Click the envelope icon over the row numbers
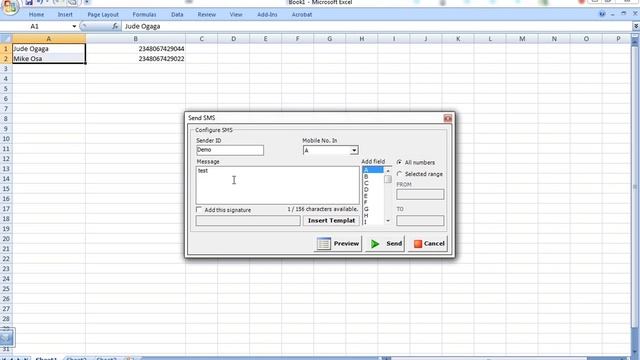This screenshot has height=360, width=640. pos(7,338)
